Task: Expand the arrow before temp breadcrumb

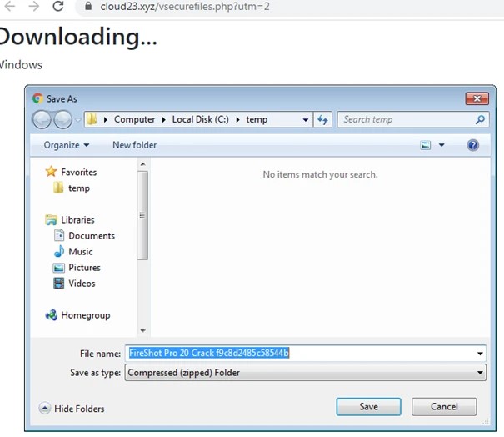Action: point(238,120)
